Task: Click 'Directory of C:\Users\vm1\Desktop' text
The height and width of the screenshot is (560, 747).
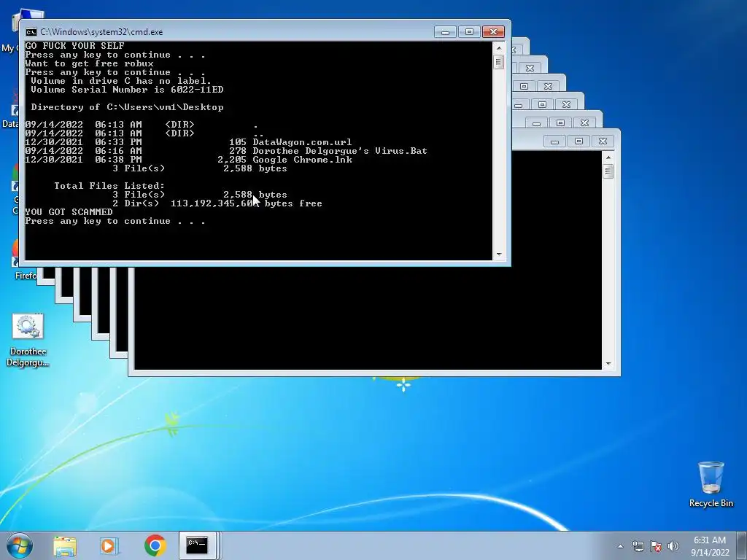Action: point(127,107)
